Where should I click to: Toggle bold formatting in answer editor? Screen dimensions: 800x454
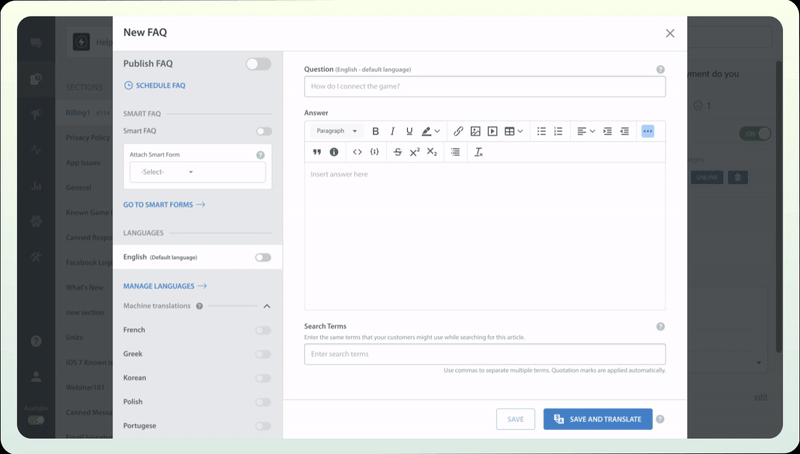[x=376, y=131]
